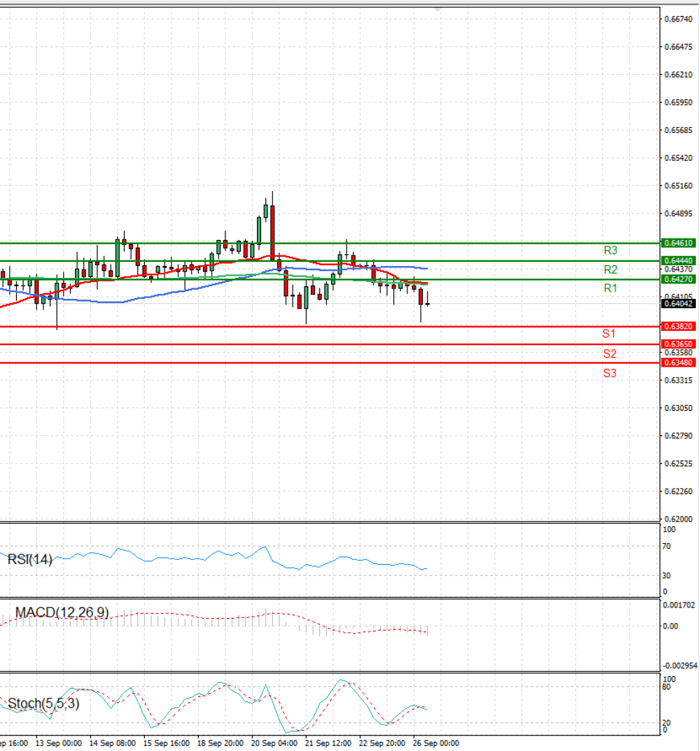Click the S2 support label

tap(610, 354)
